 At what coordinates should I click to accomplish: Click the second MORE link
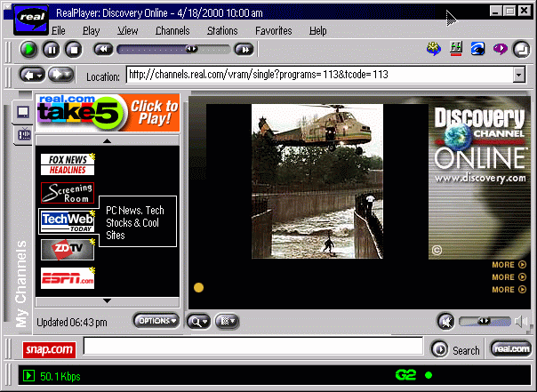(x=509, y=277)
